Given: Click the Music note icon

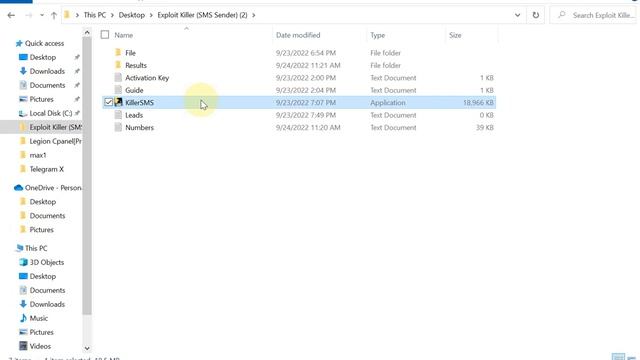Looking at the screenshot, I should (23, 318).
